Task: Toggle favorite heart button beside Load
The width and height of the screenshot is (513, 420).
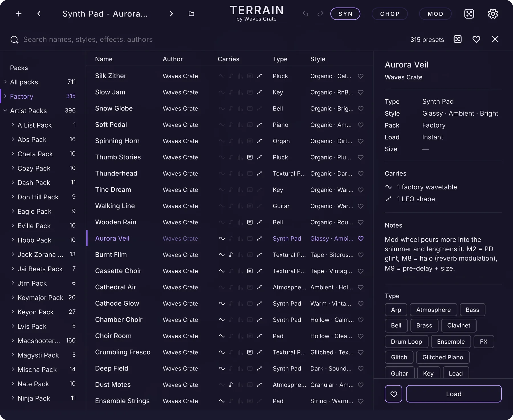Action: click(x=393, y=394)
